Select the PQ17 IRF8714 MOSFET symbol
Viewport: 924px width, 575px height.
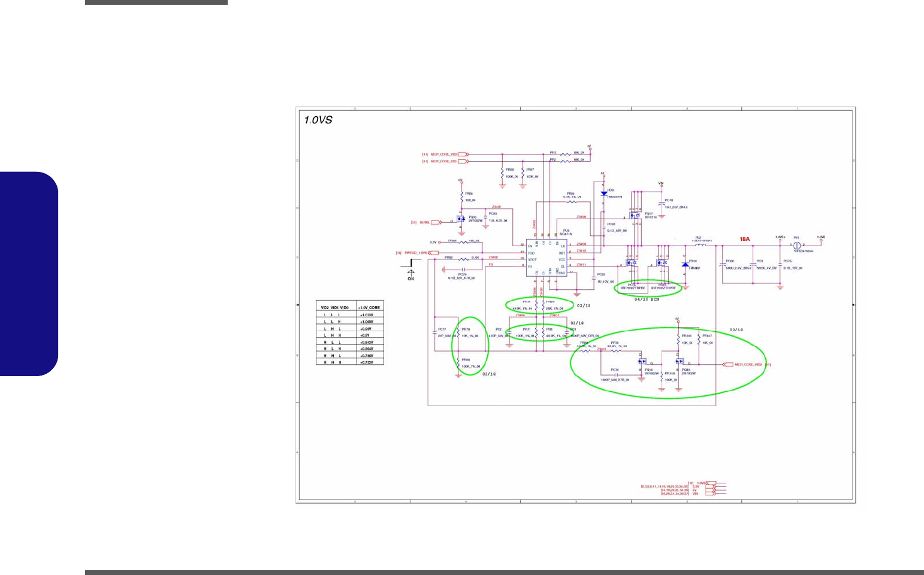click(634, 215)
